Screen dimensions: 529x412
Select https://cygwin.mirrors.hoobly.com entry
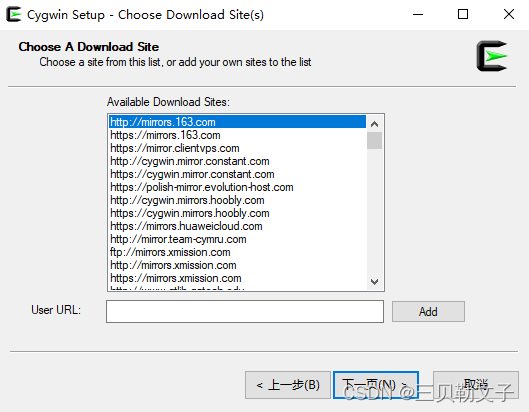point(238,213)
